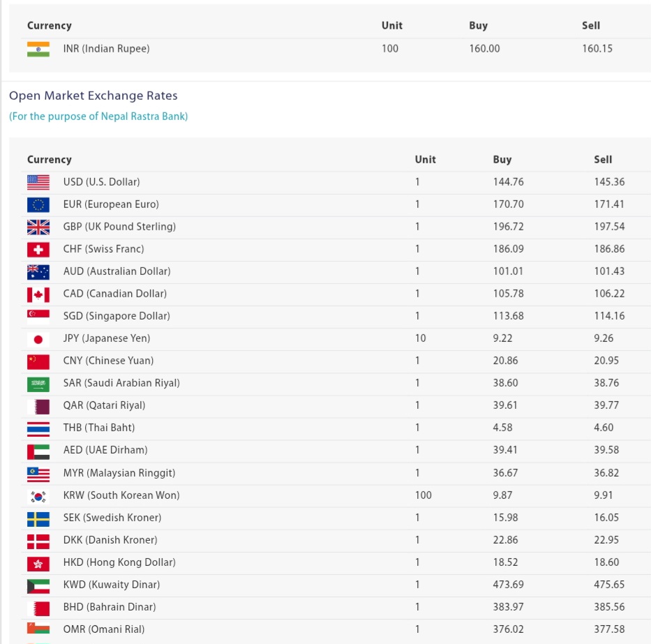Image resolution: width=651 pixels, height=644 pixels.
Task: Click the Buy column header in open market table
Action: point(502,160)
